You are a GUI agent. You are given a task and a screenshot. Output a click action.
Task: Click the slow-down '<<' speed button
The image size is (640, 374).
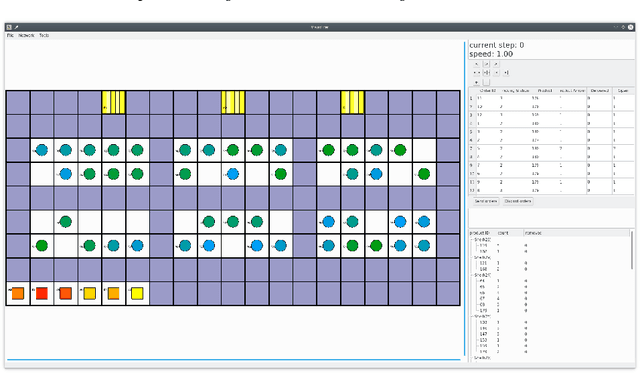coord(476,73)
